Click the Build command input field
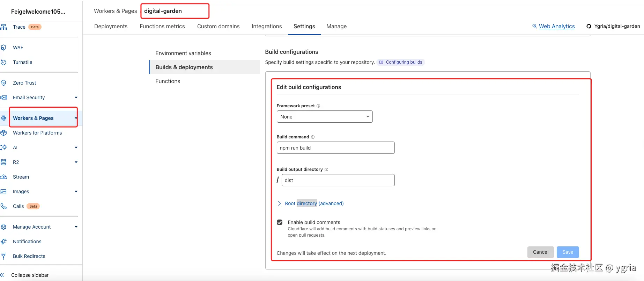The width and height of the screenshot is (644, 281). click(x=335, y=147)
